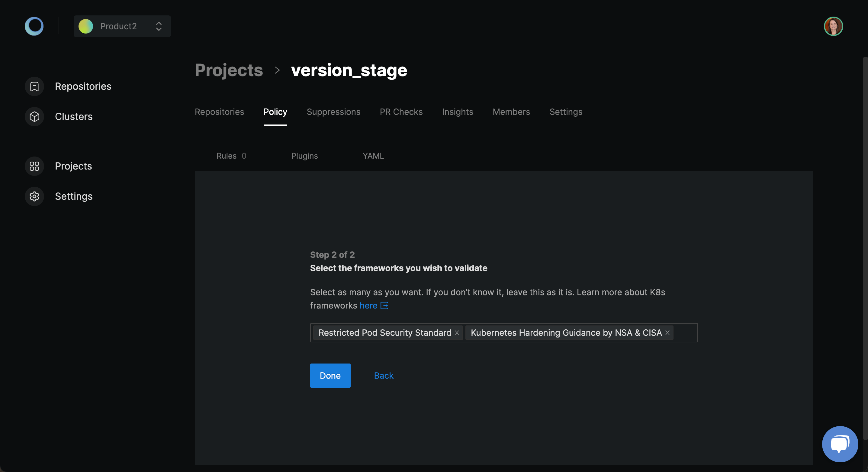Click the Settings gear icon in sidebar
Image resolution: width=868 pixels, height=472 pixels.
point(35,196)
